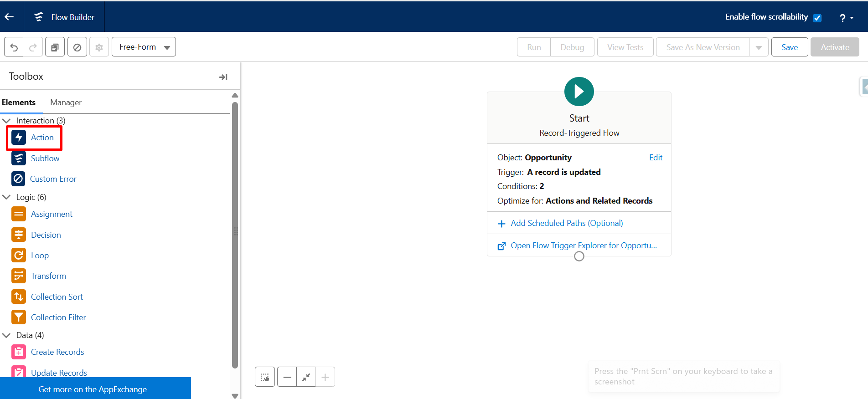
Task: Click the zoom out minus button
Action: click(287, 377)
